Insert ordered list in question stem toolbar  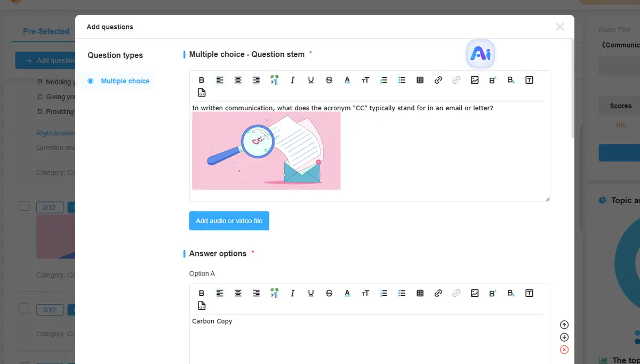pos(383,80)
